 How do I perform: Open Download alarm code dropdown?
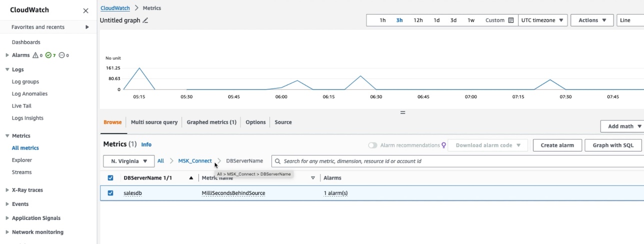pos(488,145)
